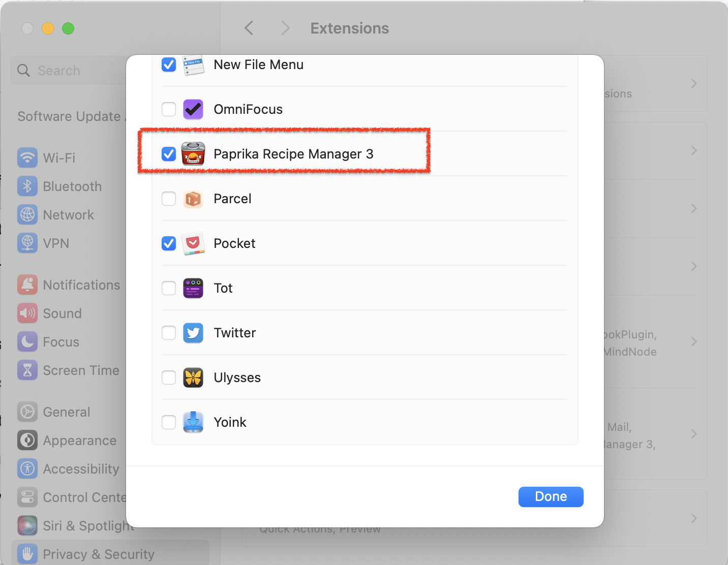The image size is (728, 565).
Task: Click the Screen Time hourglass icon
Action: tap(27, 370)
